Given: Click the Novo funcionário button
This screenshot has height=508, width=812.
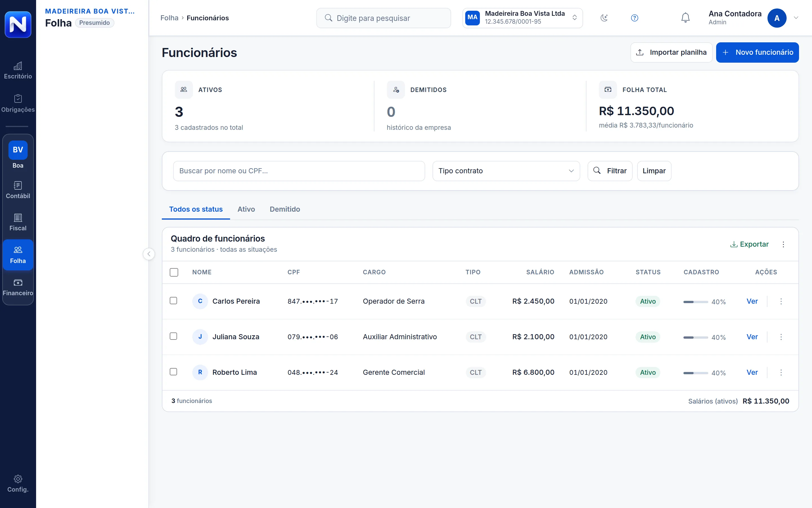Looking at the screenshot, I should point(757,52).
